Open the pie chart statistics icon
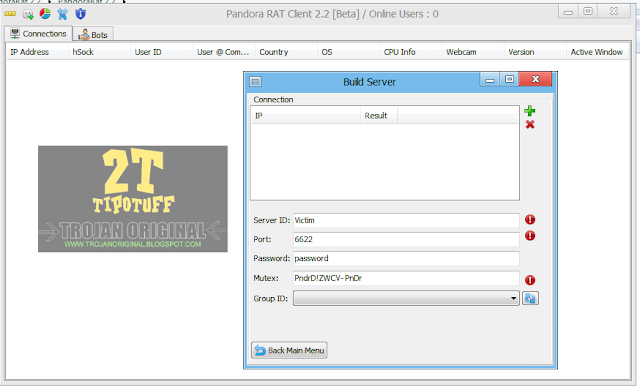 45,14
